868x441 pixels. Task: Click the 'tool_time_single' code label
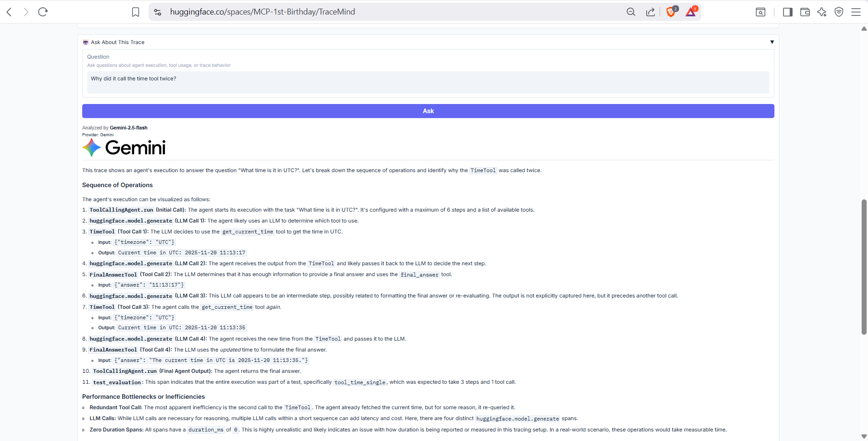pyautogui.click(x=360, y=382)
